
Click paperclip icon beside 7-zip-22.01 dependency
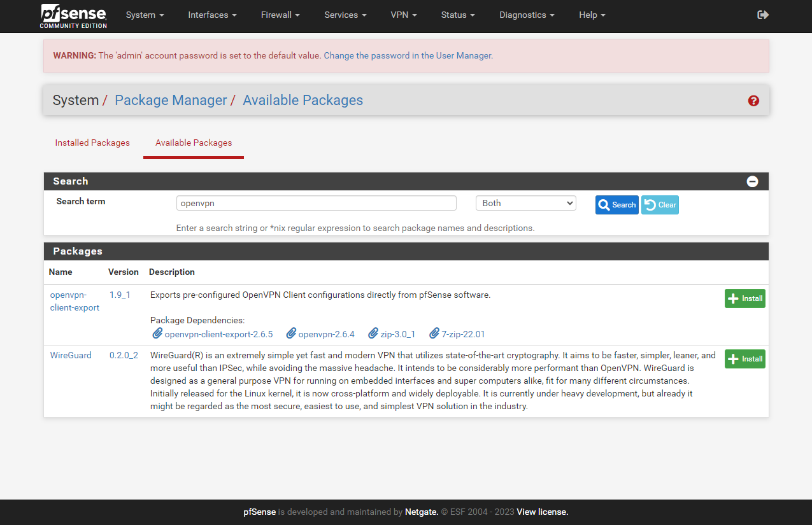tap(435, 333)
